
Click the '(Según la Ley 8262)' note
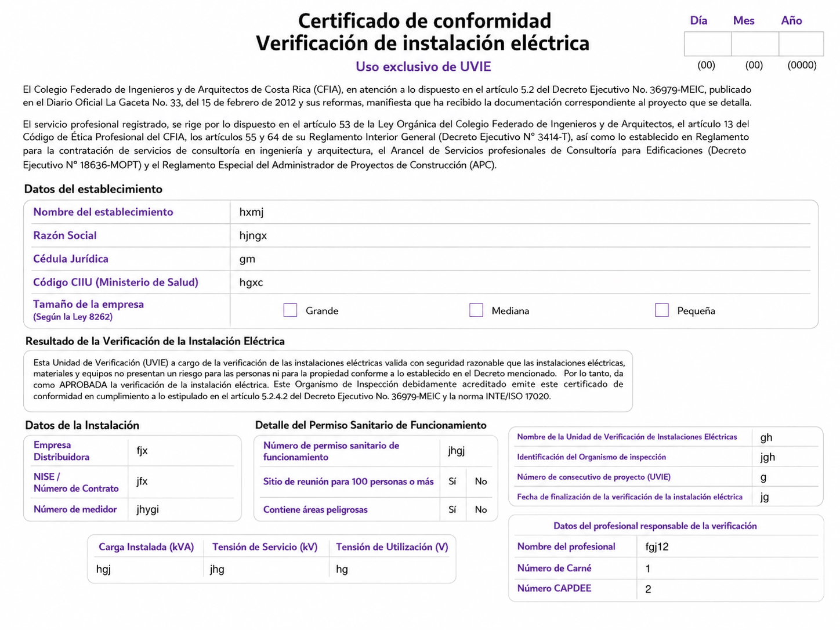coord(73,317)
